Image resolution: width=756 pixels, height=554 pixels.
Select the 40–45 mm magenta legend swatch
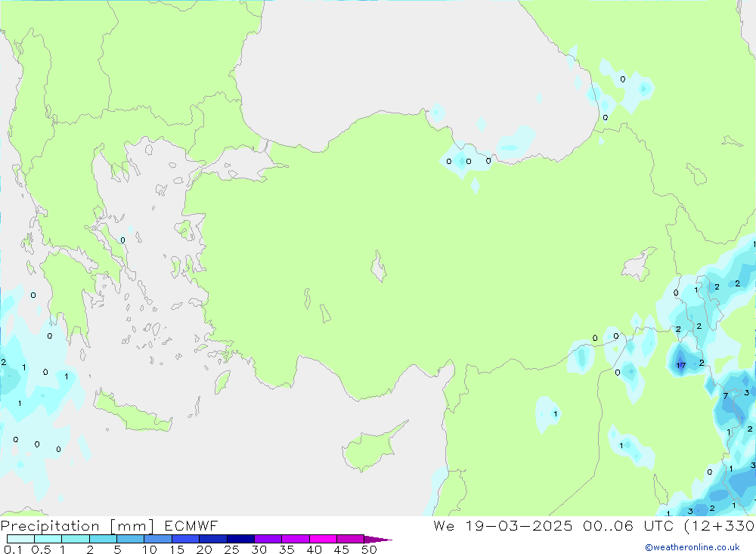(323, 539)
